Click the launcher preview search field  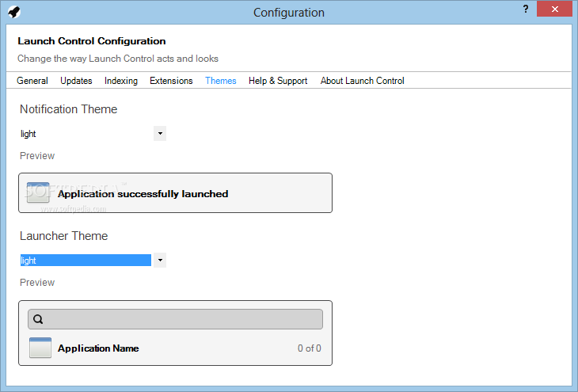pyautogui.click(x=175, y=319)
